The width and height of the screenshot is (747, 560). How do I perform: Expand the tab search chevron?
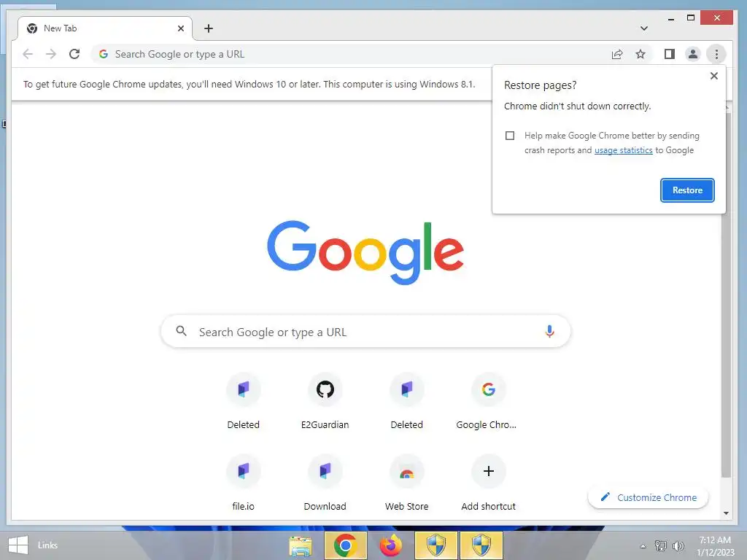644,28
